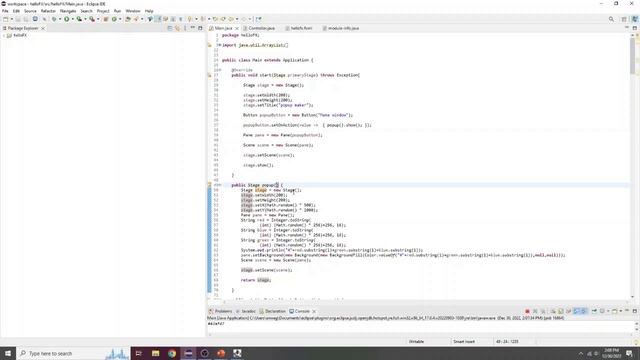Viewport: 640px width, 360px height.
Task: Expand the helloFX project tree node
Action: pos(4,36)
